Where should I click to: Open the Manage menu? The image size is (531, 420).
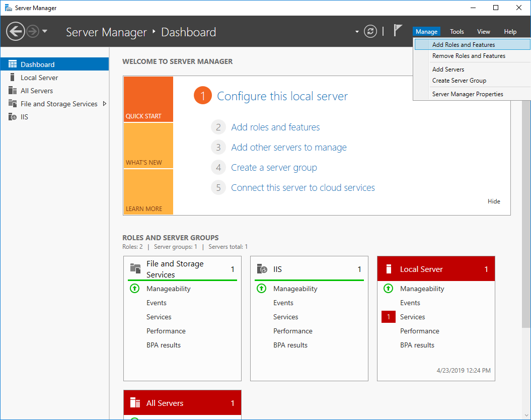point(426,32)
